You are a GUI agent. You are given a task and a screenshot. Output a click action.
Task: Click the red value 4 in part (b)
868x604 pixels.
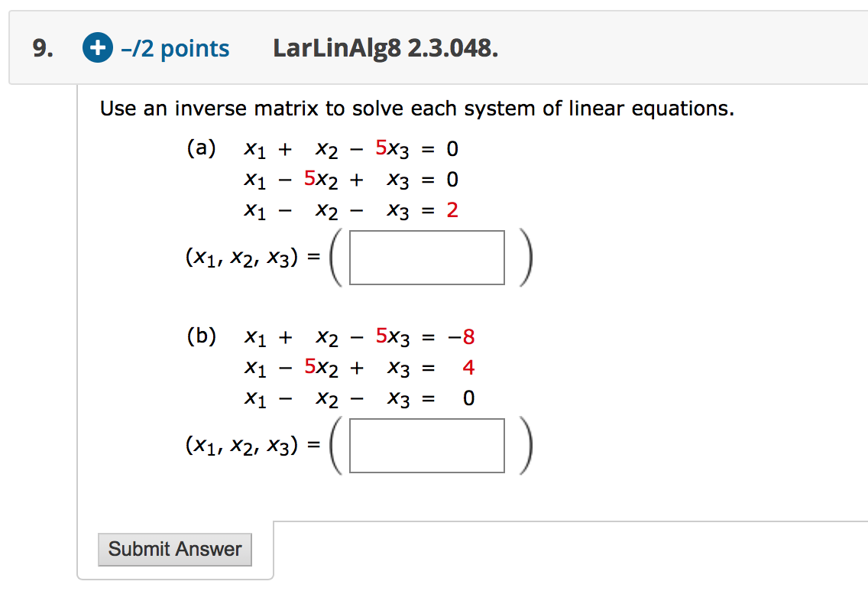click(x=468, y=368)
